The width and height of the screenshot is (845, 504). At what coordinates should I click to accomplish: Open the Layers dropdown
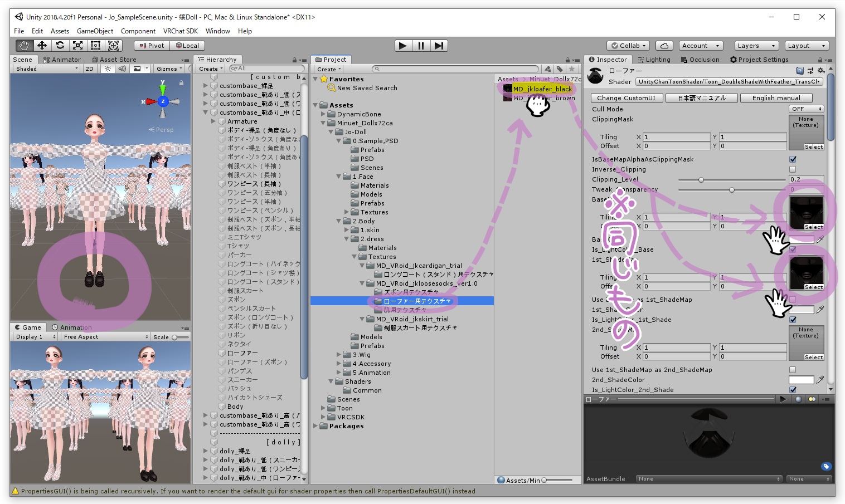[756, 46]
